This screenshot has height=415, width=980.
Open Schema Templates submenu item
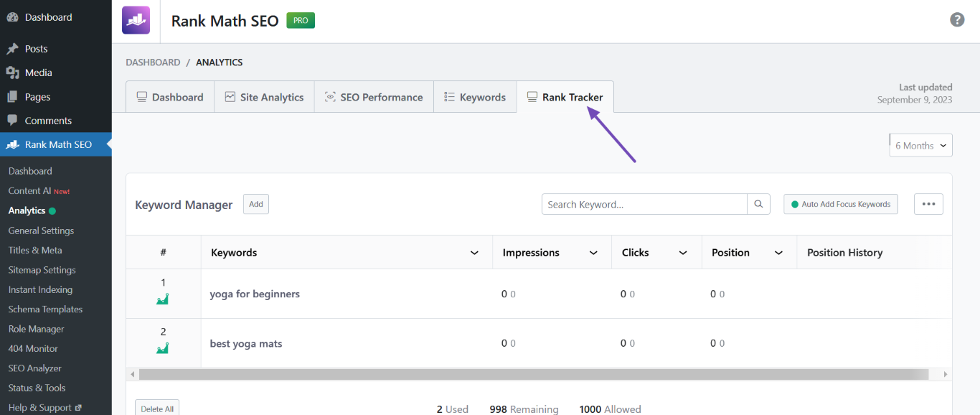(45, 309)
